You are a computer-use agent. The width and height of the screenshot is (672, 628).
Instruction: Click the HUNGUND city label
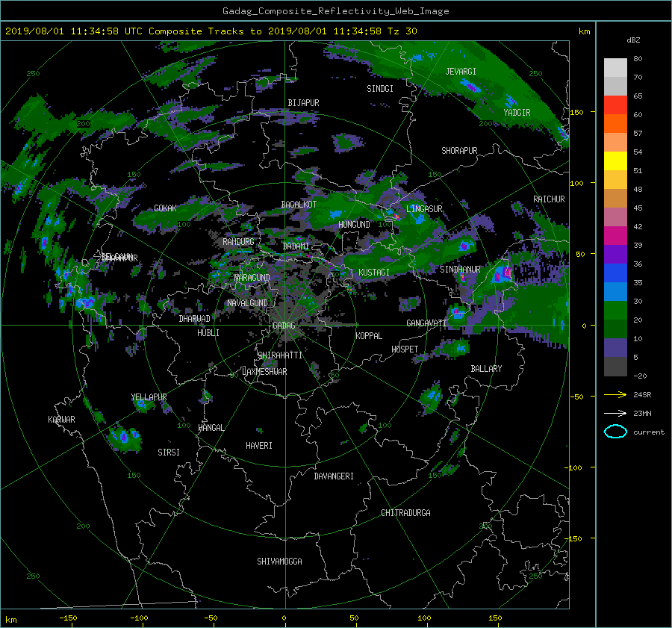[x=354, y=225]
